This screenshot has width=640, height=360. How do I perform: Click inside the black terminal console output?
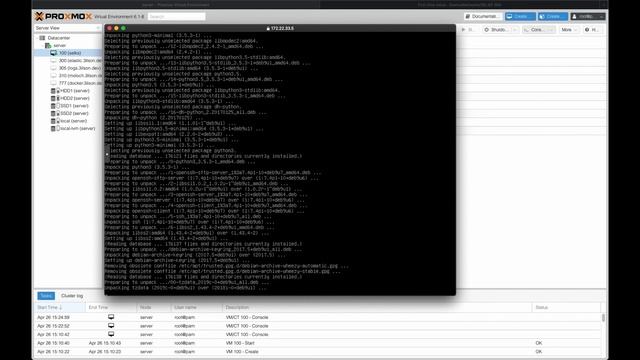coord(280,163)
